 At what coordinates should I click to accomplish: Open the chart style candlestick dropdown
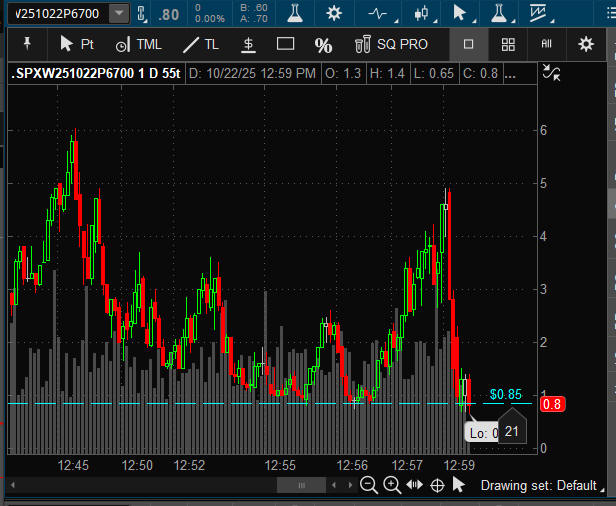[x=422, y=14]
